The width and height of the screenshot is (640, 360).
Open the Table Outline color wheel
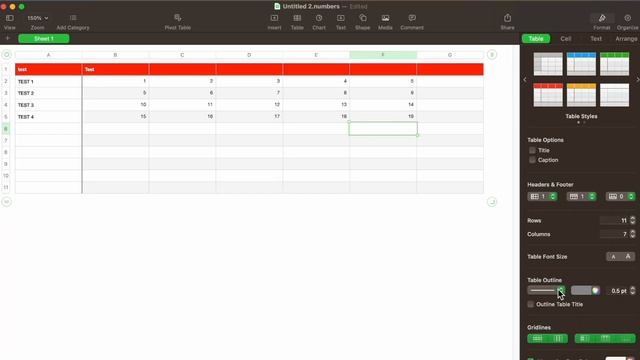pos(596,291)
